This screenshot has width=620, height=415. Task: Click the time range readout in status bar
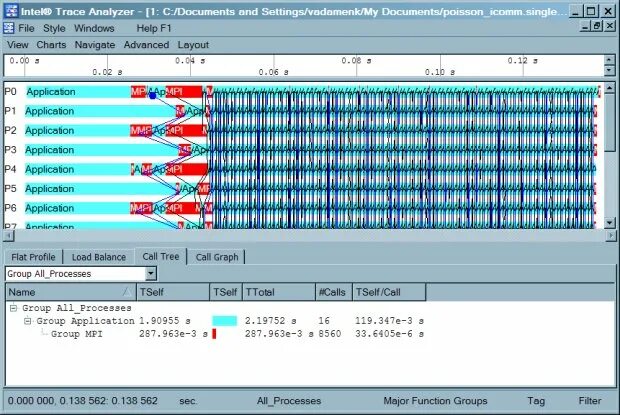83,401
